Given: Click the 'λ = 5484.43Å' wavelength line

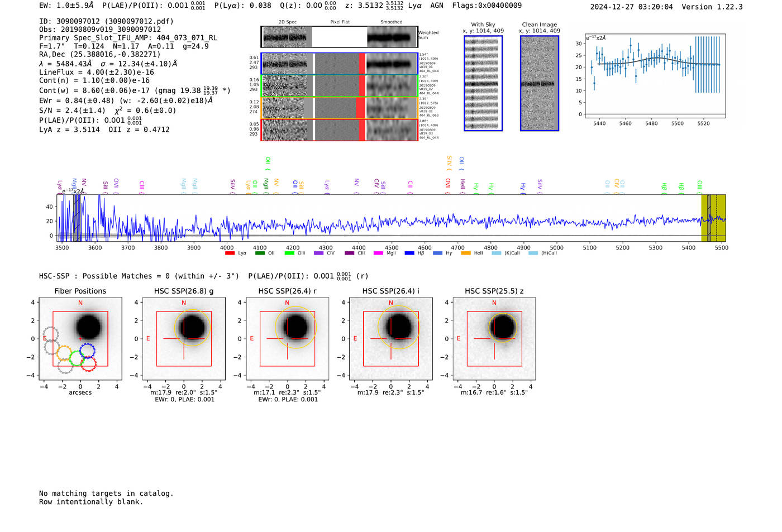Looking at the screenshot, I should coord(108,64).
